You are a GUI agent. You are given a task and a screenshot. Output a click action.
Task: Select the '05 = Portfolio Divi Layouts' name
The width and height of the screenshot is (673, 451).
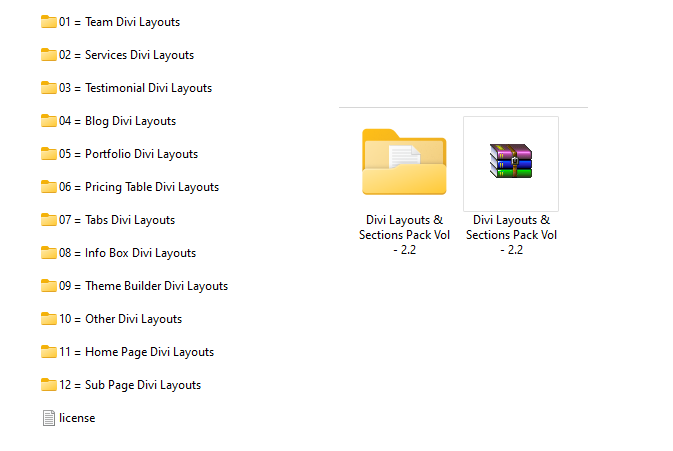(x=128, y=154)
